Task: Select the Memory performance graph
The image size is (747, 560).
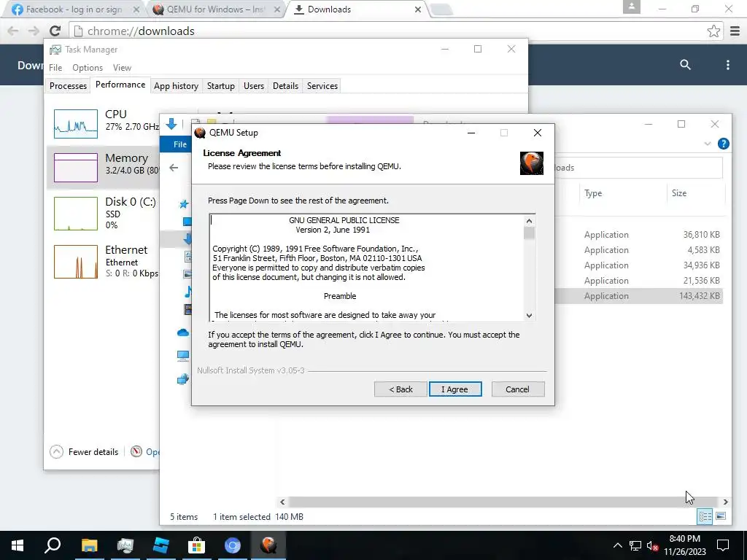Action: [x=76, y=168]
